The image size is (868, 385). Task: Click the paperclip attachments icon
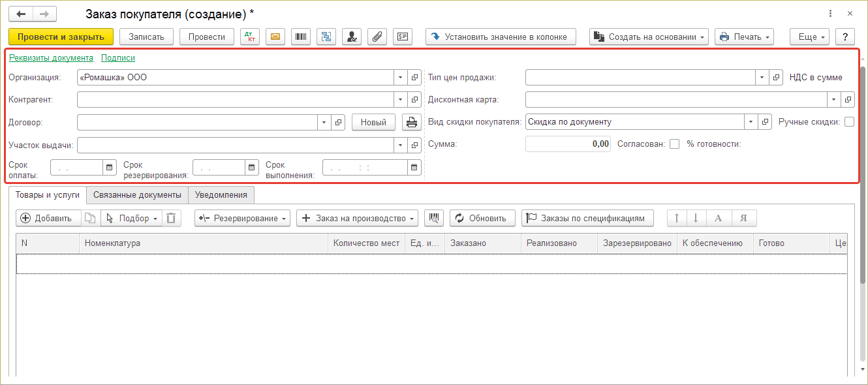377,37
